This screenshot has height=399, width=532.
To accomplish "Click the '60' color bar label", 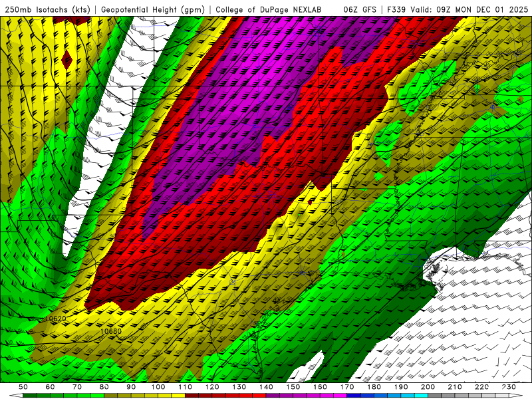I will pos(51,387).
